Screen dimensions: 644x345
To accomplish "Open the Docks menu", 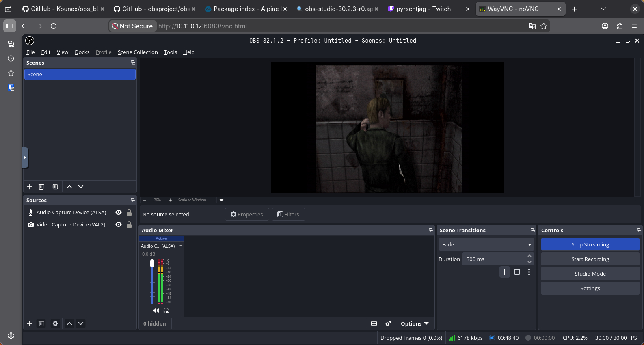I will tap(82, 52).
